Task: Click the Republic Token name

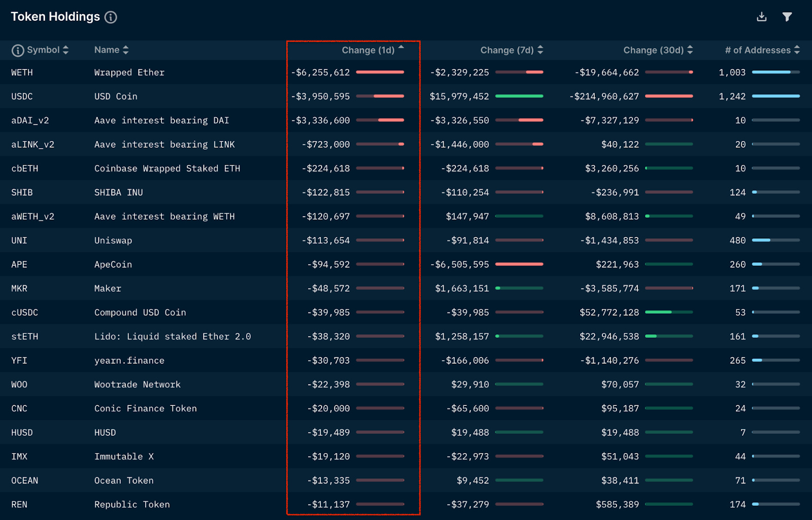Action: pos(132,504)
